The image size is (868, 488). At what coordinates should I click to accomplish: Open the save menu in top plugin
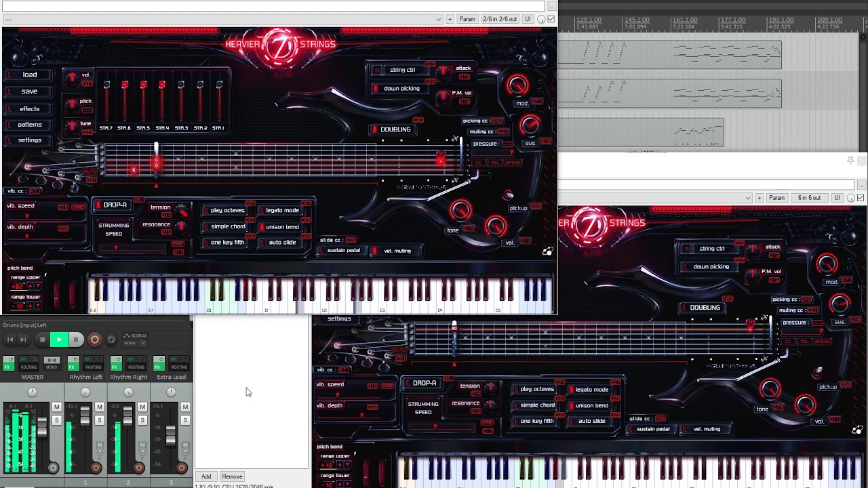[x=29, y=91]
